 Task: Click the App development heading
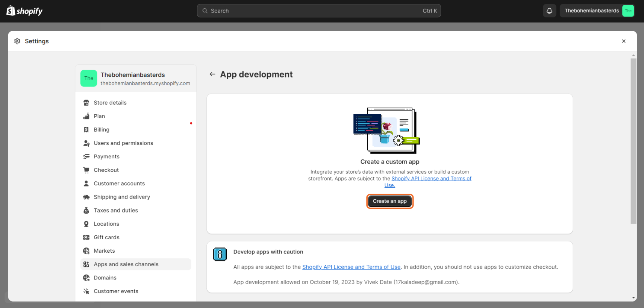coord(256,74)
